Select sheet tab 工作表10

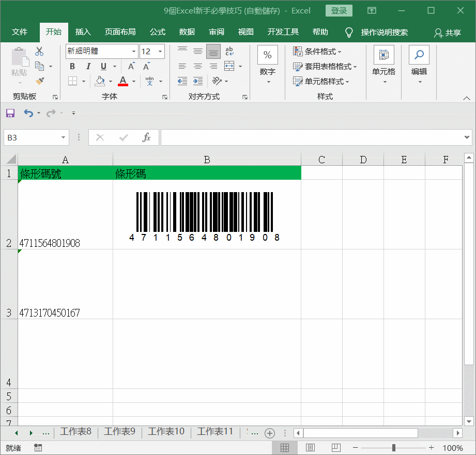click(x=166, y=431)
